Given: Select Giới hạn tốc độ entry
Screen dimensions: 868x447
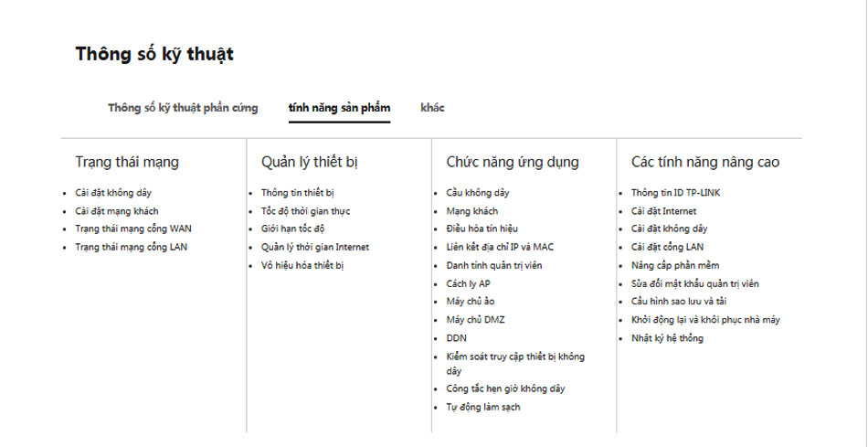Looking at the screenshot, I should click(292, 229).
